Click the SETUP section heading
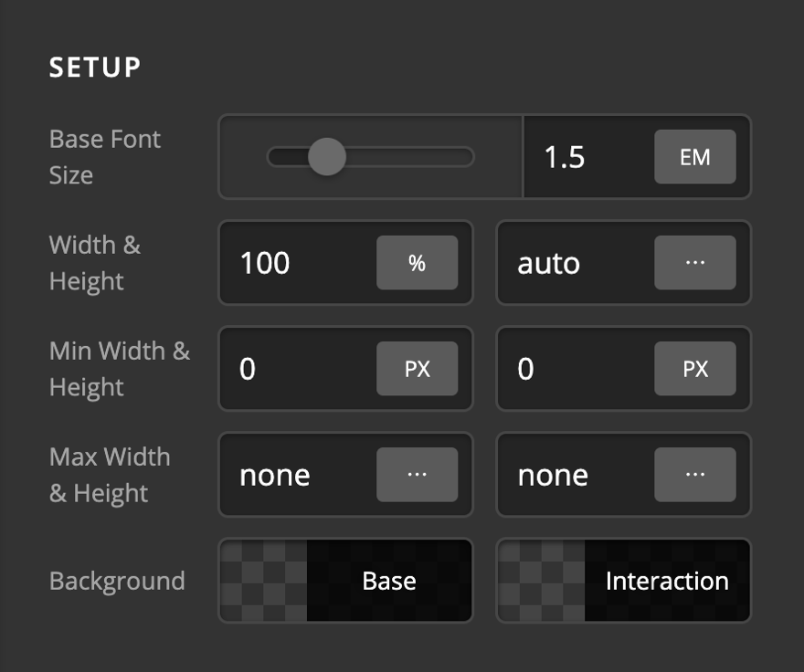This screenshot has height=672, width=804. pyautogui.click(x=95, y=68)
